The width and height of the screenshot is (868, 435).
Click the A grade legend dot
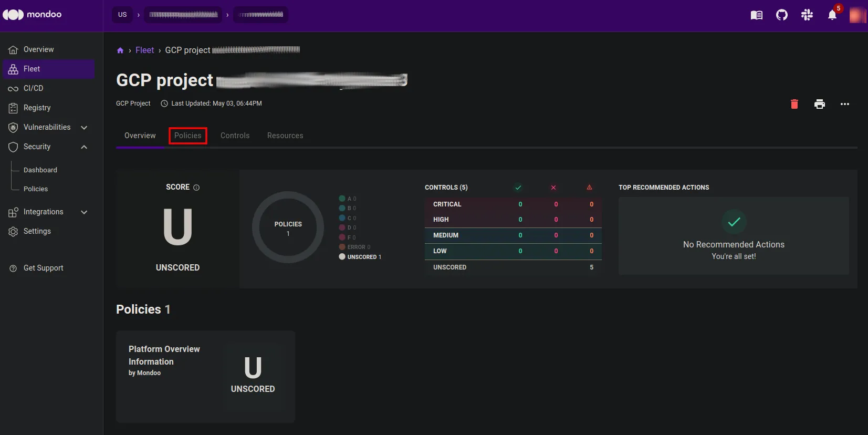(x=342, y=199)
